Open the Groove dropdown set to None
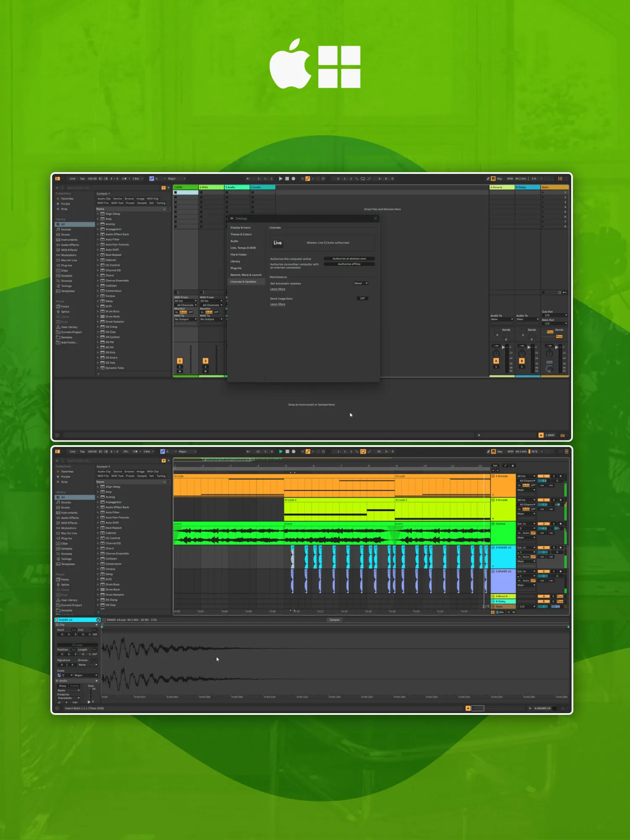630x840 pixels. pos(87,665)
